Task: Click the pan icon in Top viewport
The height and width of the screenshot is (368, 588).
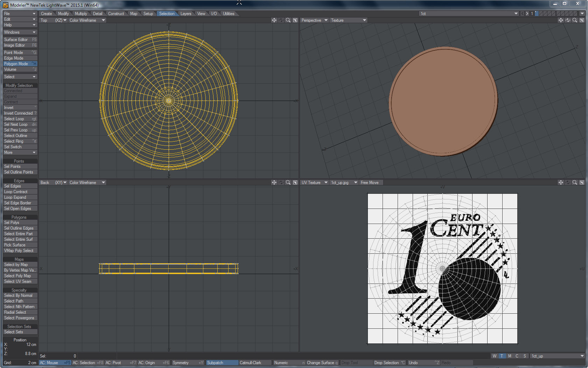Action: click(x=274, y=20)
